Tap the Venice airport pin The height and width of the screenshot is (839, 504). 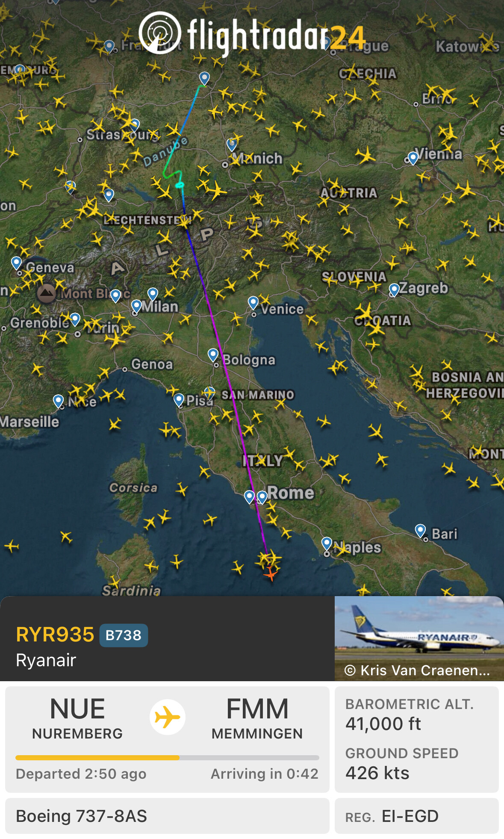pyautogui.click(x=253, y=303)
